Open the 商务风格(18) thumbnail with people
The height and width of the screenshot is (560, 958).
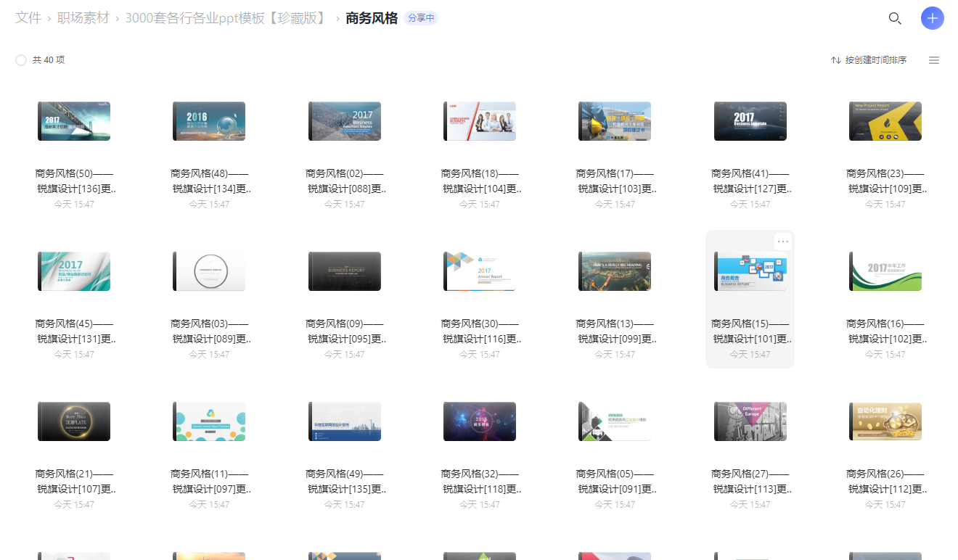click(480, 121)
